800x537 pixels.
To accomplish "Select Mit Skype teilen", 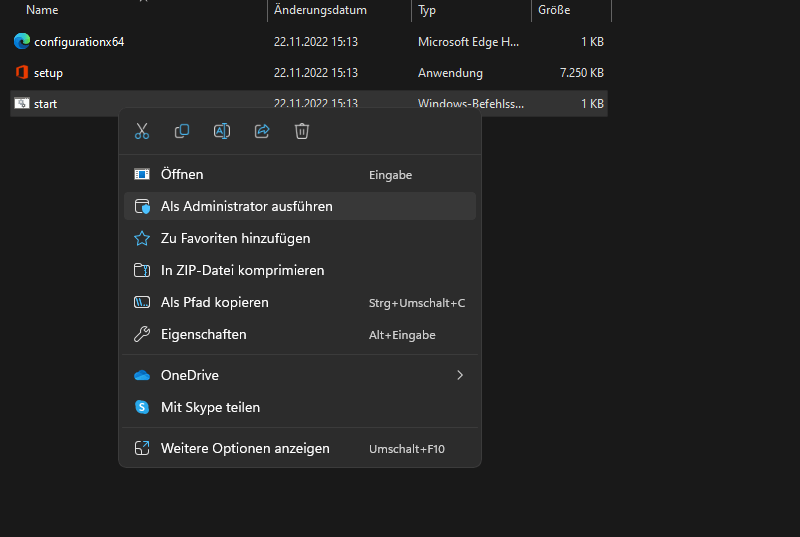I will coord(210,407).
